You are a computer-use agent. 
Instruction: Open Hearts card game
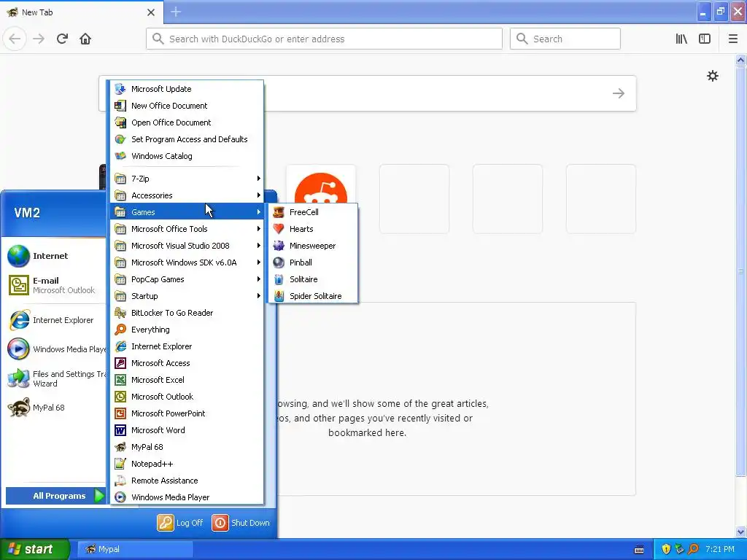click(313, 229)
